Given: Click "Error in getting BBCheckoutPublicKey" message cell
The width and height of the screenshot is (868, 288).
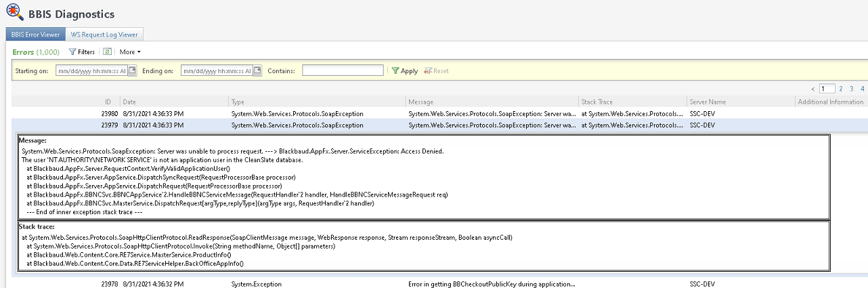Looking at the screenshot, I should click(x=492, y=284).
